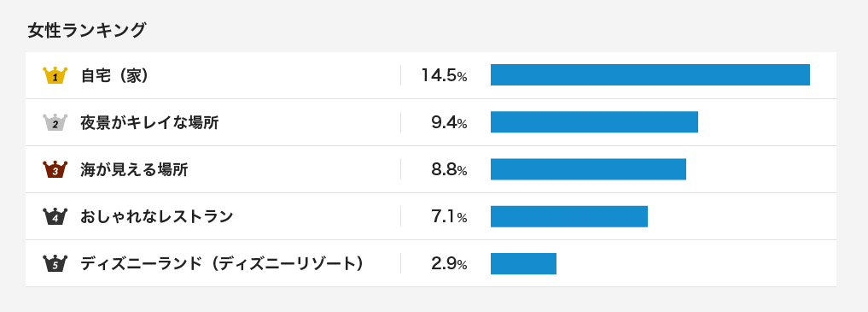Viewport: 868px width, 312px height.
Task: Click the dark rank 5 crown icon
Action: pos(55,263)
